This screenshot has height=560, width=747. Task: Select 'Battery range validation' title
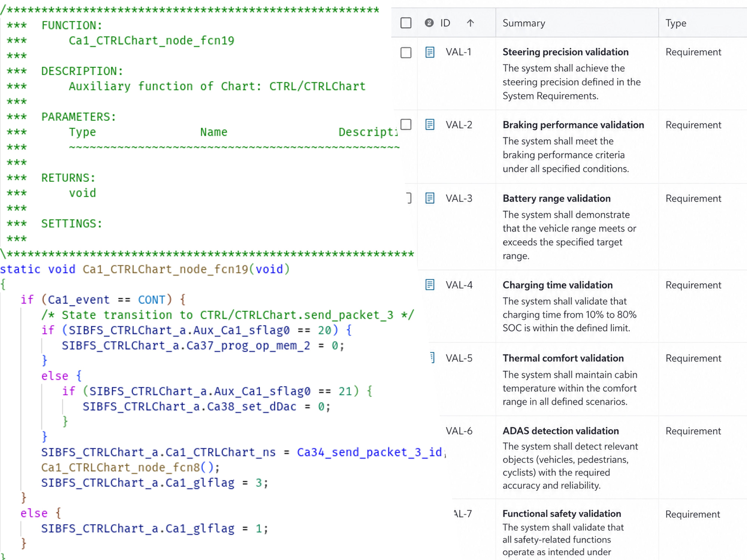coord(556,198)
